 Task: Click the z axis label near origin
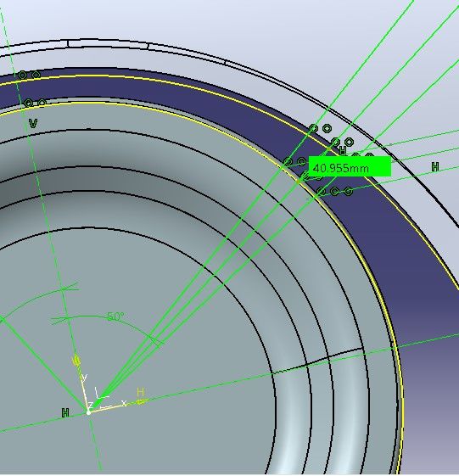(90, 405)
